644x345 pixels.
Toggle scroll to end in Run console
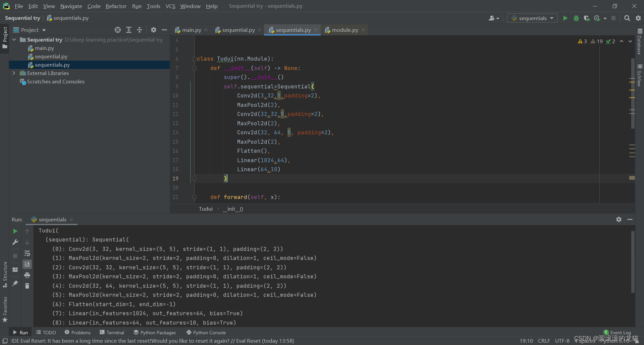click(x=27, y=264)
